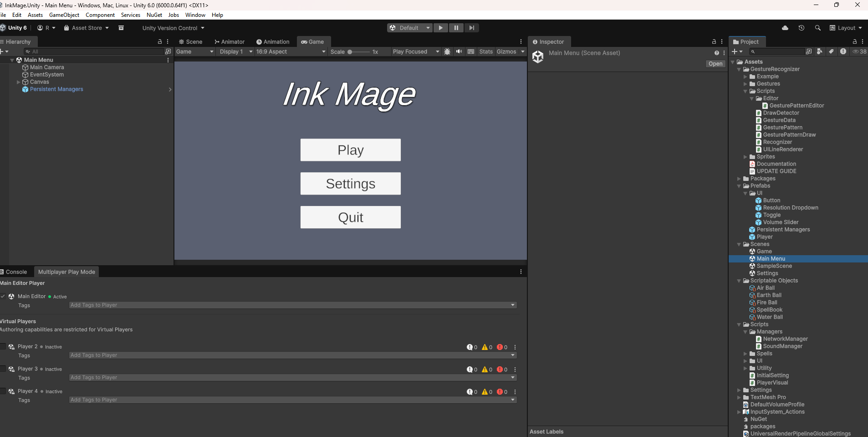Click the Settings button in game view
Image resolution: width=868 pixels, height=437 pixels.
tap(350, 184)
